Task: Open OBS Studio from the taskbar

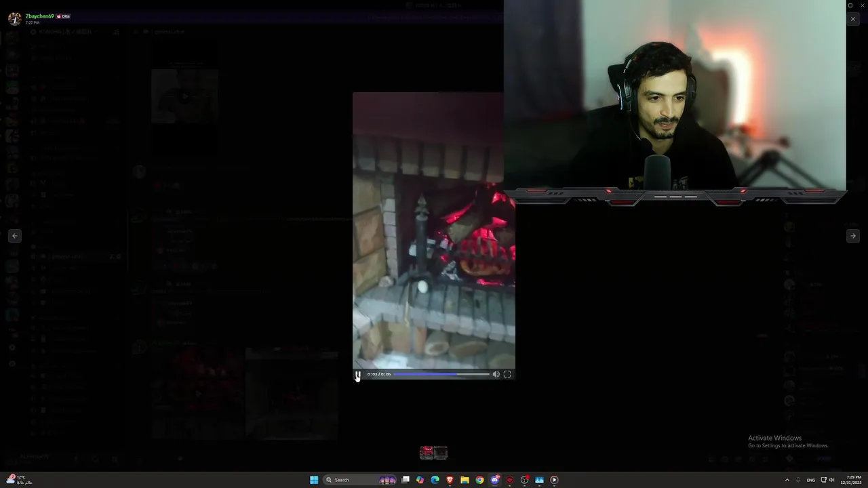Action: click(x=525, y=480)
